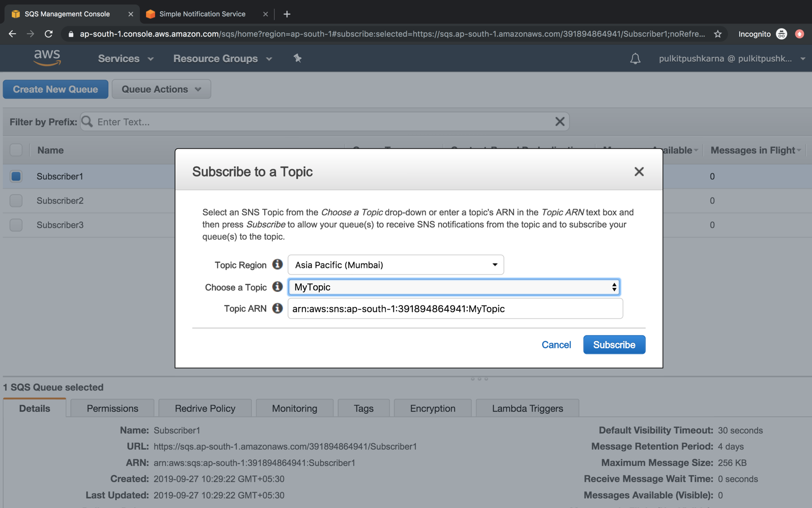Clear the filter with the X icon
Screen dimensions: 812x508
(x=560, y=122)
